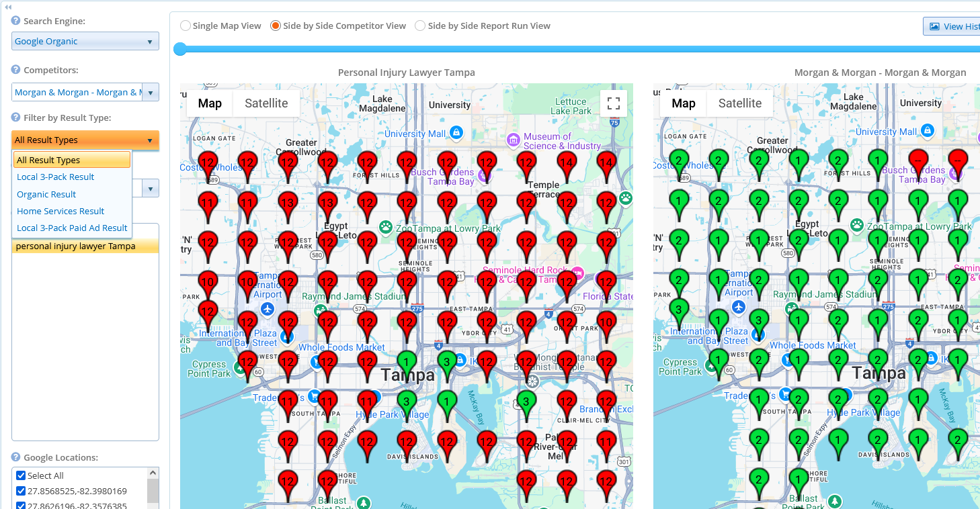Toggle fullscreen on the left map
This screenshot has height=509, width=980.
tap(613, 103)
